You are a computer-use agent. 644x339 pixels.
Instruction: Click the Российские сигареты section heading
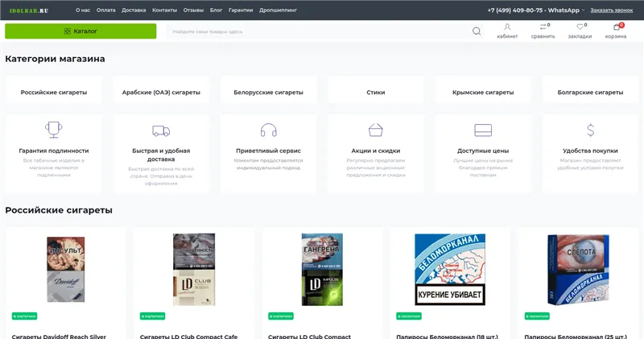pos(59,210)
